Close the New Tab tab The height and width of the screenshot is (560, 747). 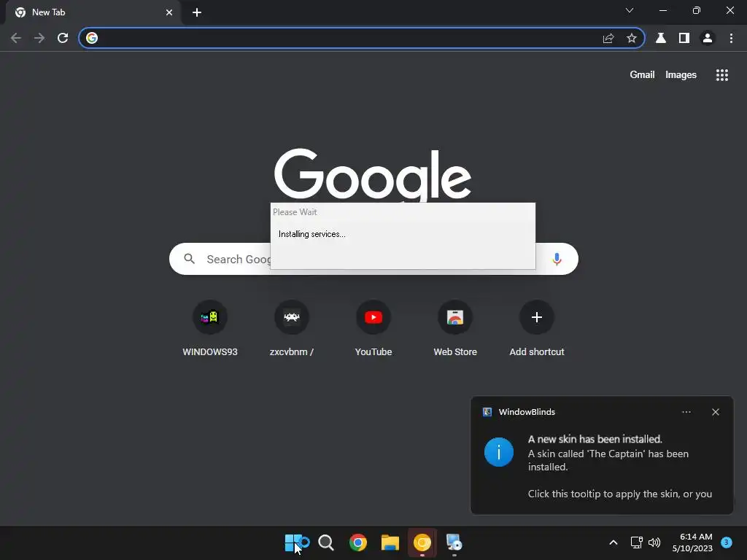169,12
